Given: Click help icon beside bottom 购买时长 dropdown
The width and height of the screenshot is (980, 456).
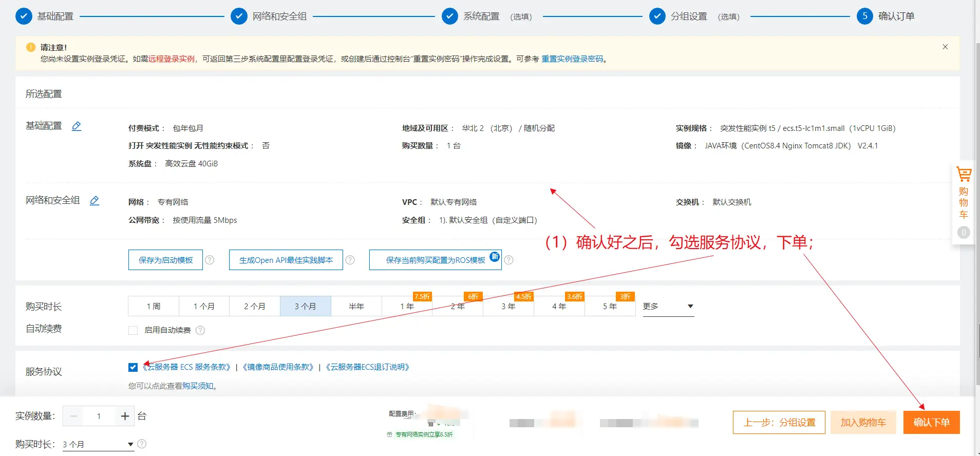Looking at the screenshot, I should coord(142,444).
